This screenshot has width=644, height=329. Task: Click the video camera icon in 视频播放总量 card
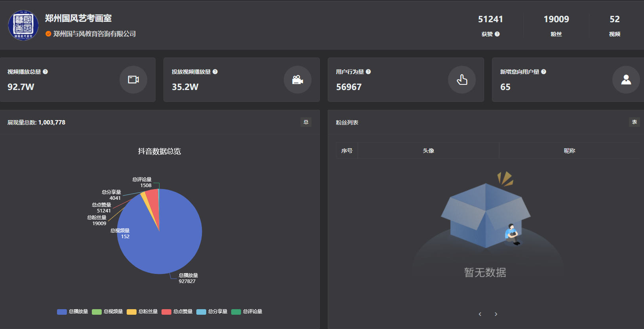tap(133, 80)
